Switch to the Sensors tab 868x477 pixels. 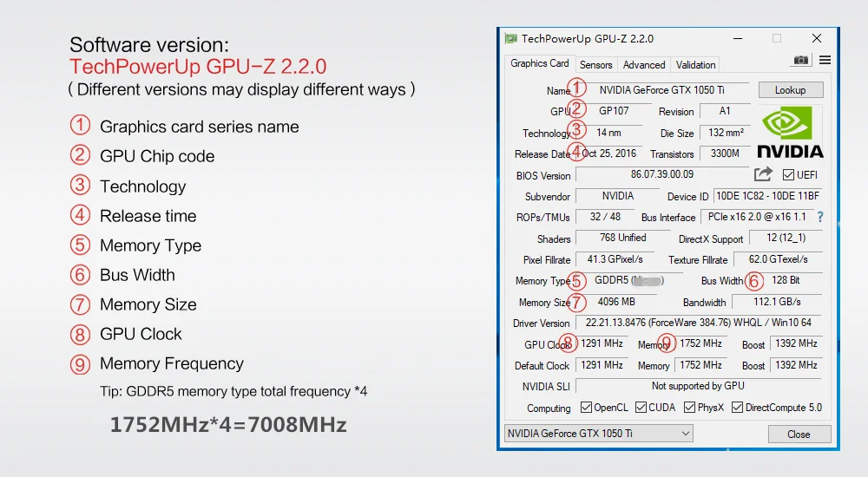tap(595, 65)
